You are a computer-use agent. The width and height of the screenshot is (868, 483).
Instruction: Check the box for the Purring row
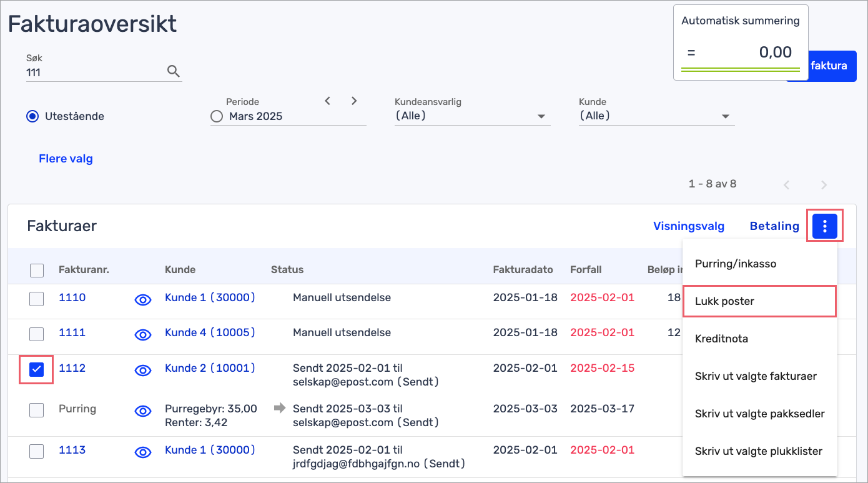coord(37,409)
